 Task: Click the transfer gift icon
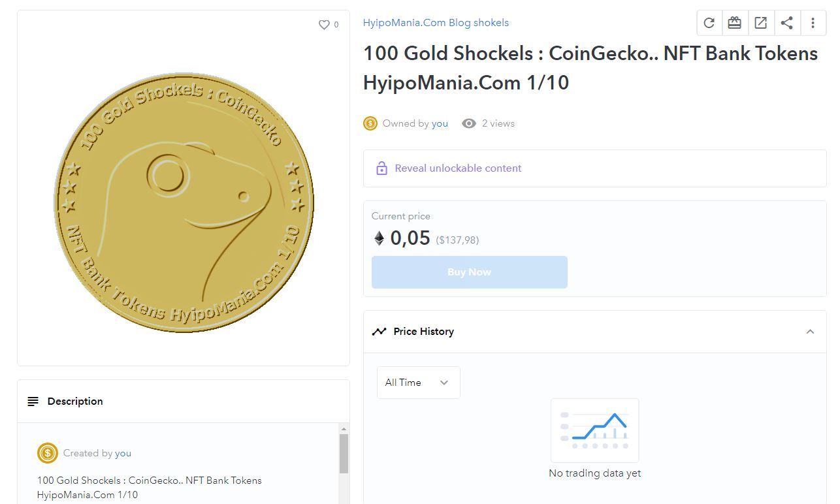[x=735, y=24]
